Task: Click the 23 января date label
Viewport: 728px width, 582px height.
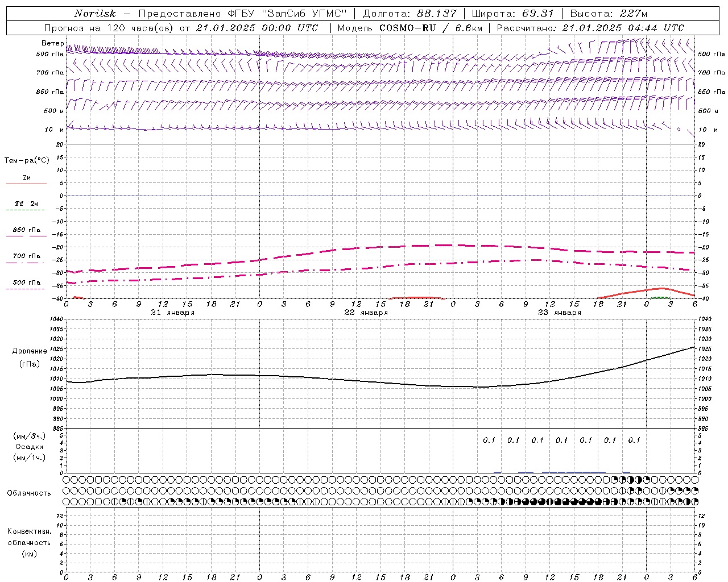Action: [559, 313]
